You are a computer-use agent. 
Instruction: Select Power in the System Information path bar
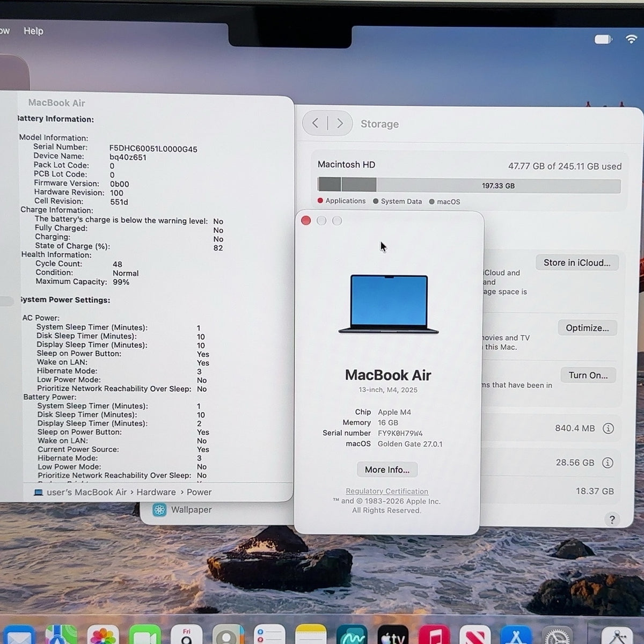click(x=199, y=492)
